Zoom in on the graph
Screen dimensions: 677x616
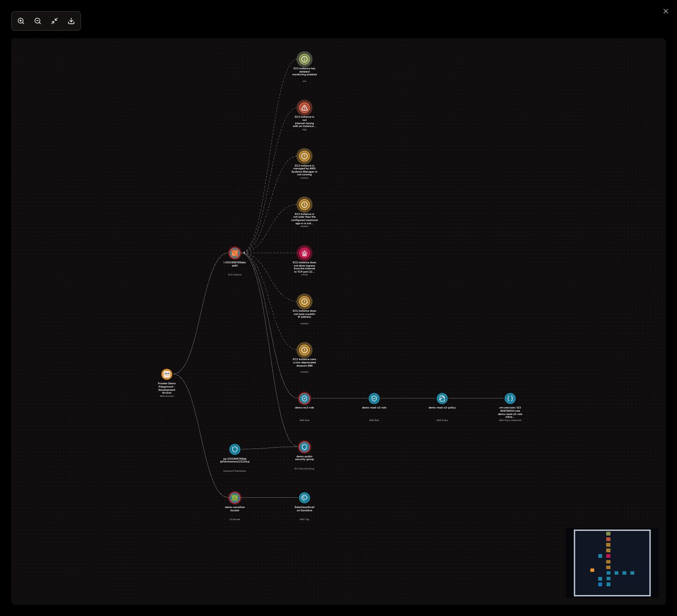21,21
